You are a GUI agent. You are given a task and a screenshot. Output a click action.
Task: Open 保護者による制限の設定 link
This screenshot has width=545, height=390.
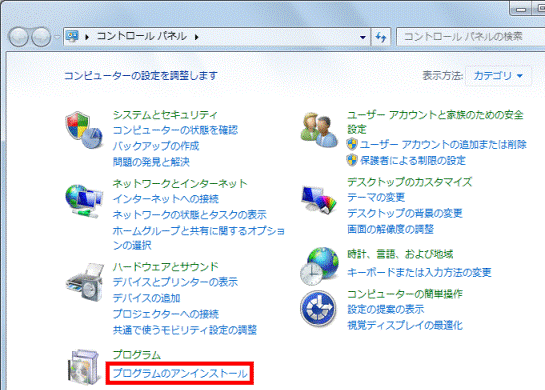[x=413, y=160]
